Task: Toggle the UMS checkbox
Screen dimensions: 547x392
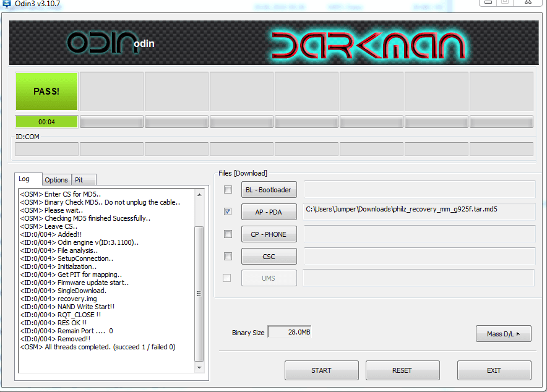Action: pyautogui.click(x=226, y=278)
